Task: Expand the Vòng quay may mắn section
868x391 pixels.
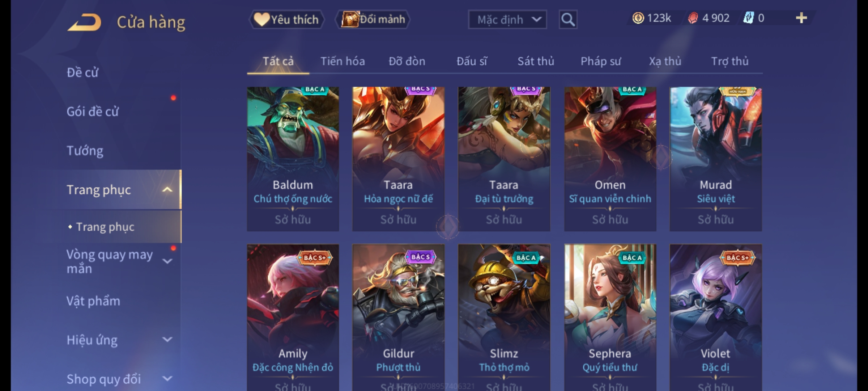Action: pyautogui.click(x=167, y=261)
